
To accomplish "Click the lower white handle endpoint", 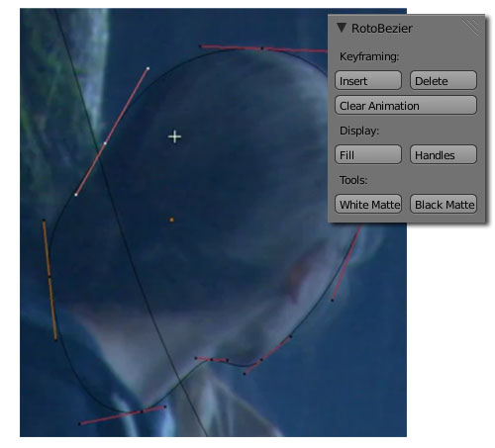I will point(76,195).
